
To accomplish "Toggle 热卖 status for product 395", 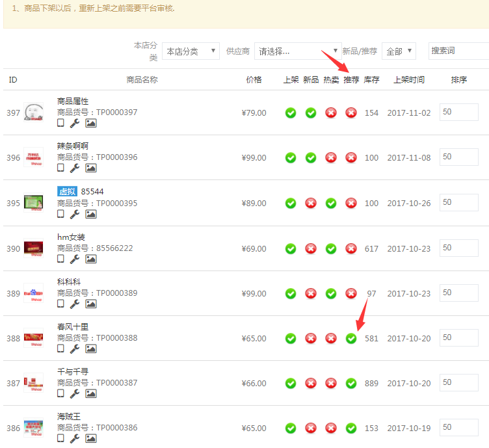I will tap(331, 203).
